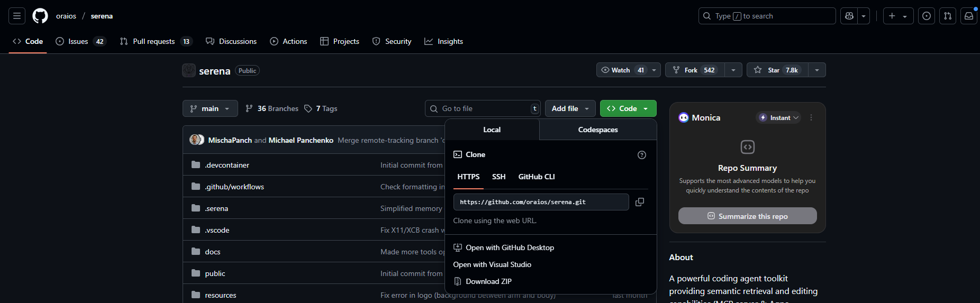This screenshot has height=303, width=980.
Task: Open the .devcontainer folder
Action: pyautogui.click(x=227, y=165)
